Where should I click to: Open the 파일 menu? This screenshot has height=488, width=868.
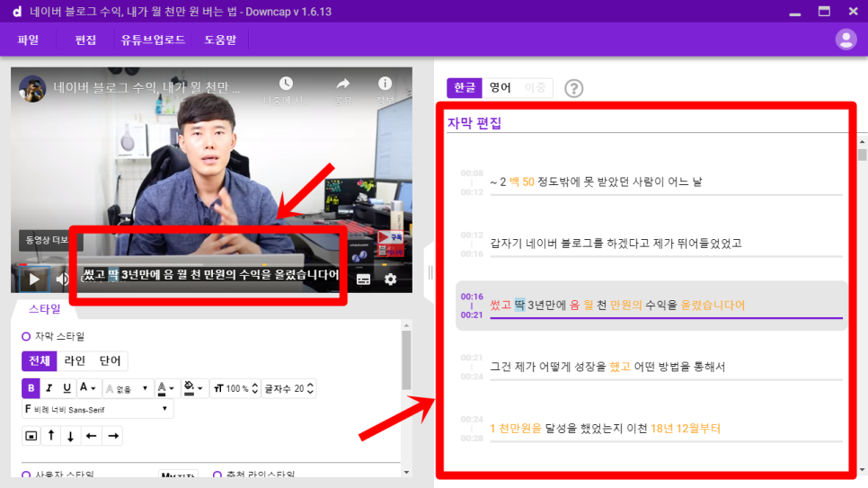point(28,40)
